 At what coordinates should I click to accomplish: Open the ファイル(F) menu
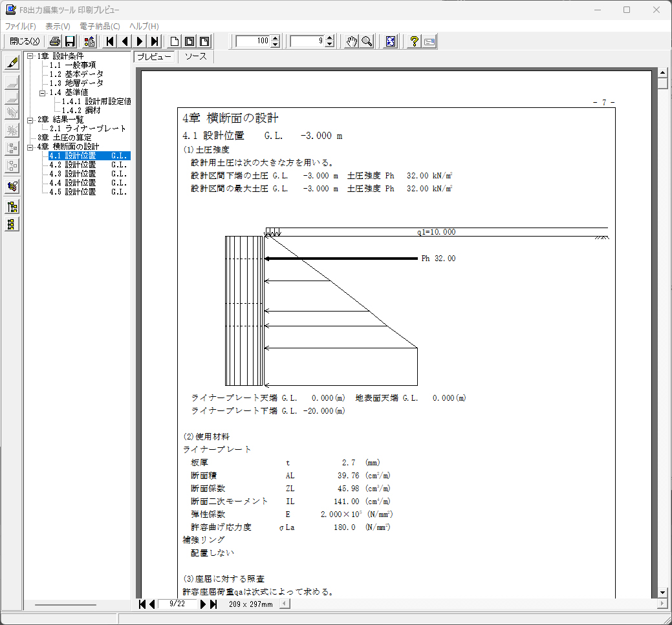tap(20, 26)
